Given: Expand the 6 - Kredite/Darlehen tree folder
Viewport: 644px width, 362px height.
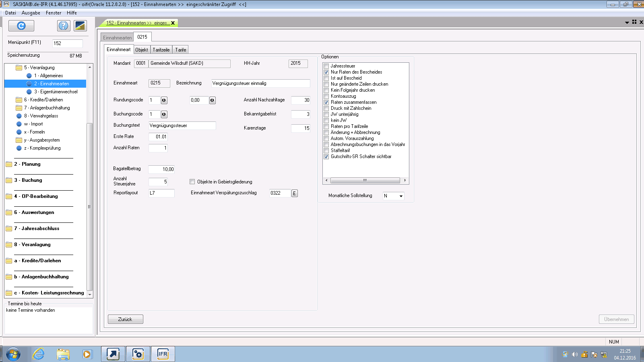Looking at the screenshot, I should click(19, 100).
